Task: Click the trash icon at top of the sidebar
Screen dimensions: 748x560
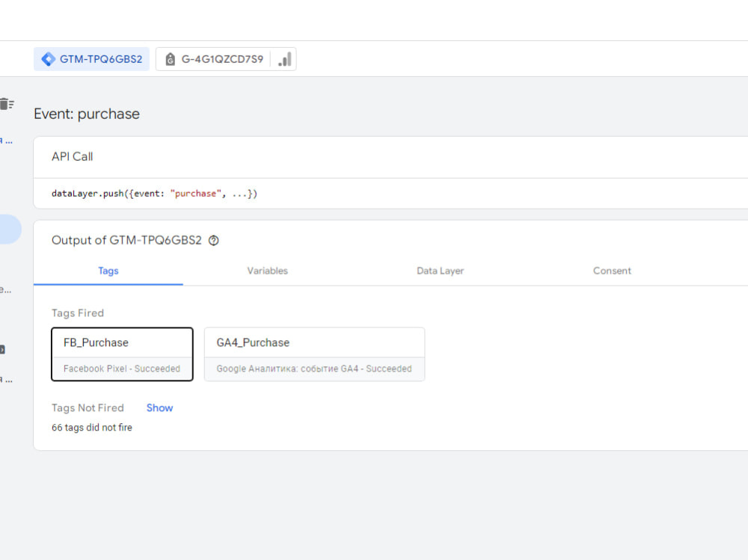Action: (7, 104)
